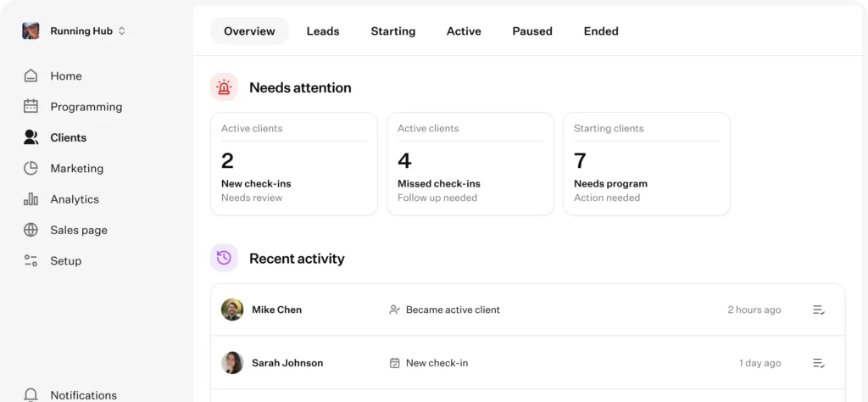Click the Became active client text
Viewport: 868px width, 402px height.
point(453,310)
